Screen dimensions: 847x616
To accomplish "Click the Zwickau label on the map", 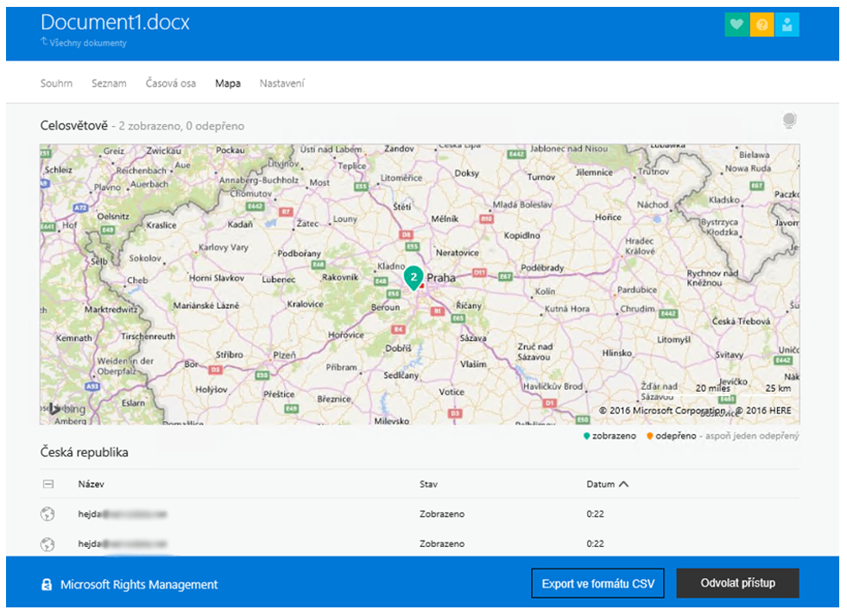I will point(164,151).
